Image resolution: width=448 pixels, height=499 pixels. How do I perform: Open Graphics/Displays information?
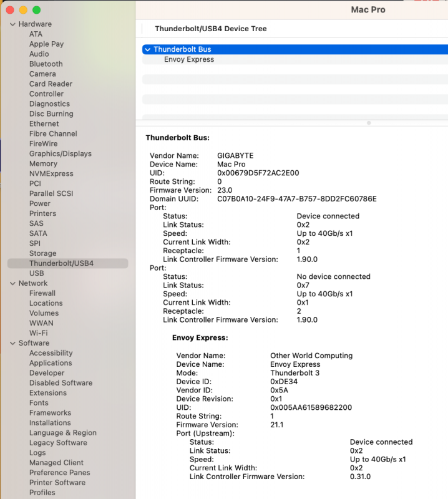[x=61, y=153]
